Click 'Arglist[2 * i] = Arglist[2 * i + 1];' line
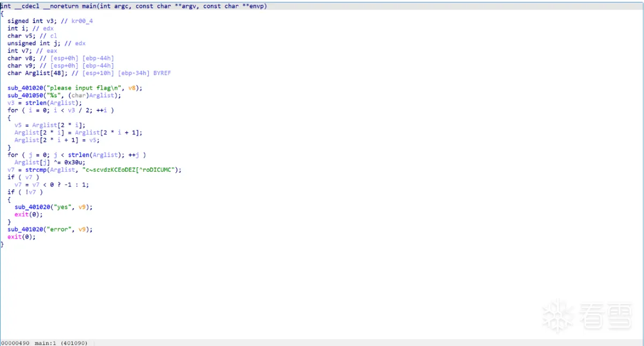Image resolution: width=644 pixels, height=346 pixels. [78, 132]
